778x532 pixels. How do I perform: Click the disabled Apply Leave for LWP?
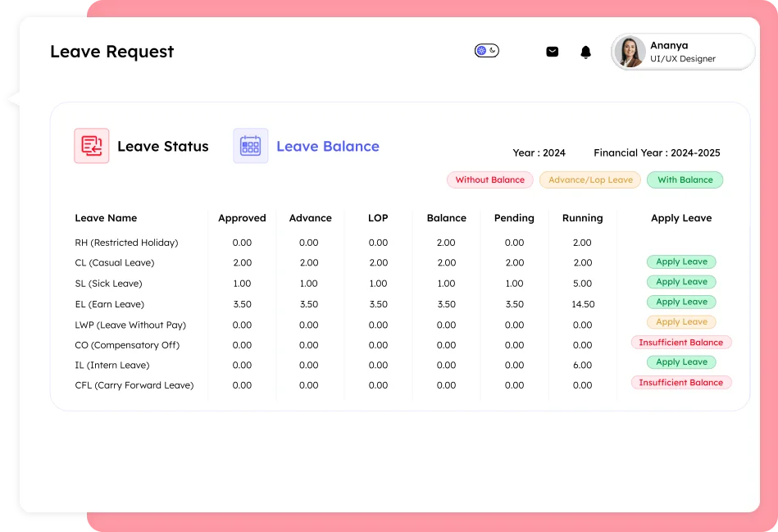[681, 321]
